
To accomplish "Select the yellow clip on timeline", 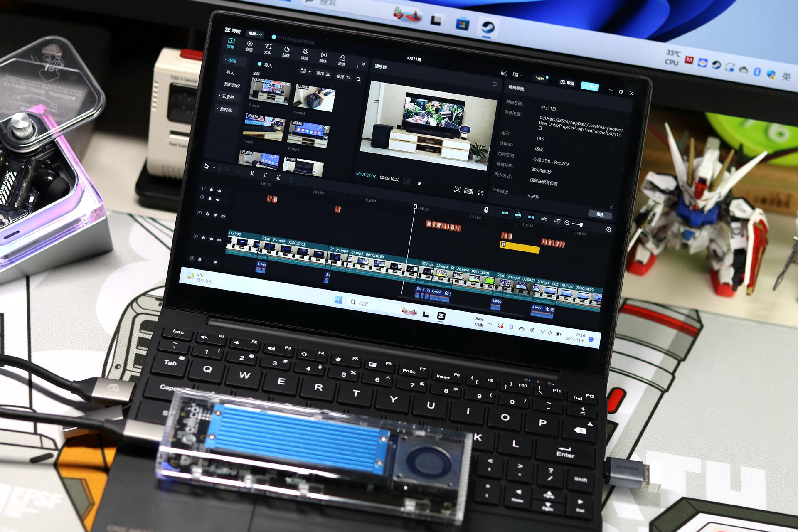I will 519,247.
